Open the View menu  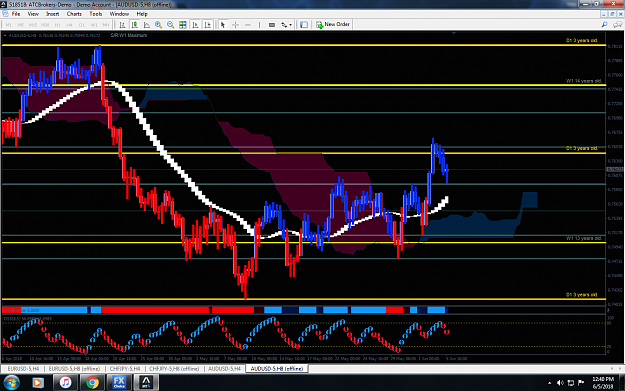pos(33,14)
